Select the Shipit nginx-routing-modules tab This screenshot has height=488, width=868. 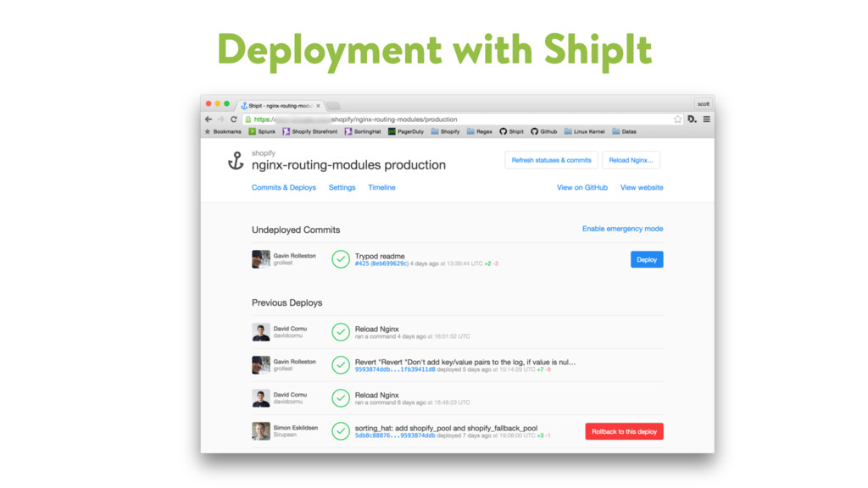click(x=280, y=106)
